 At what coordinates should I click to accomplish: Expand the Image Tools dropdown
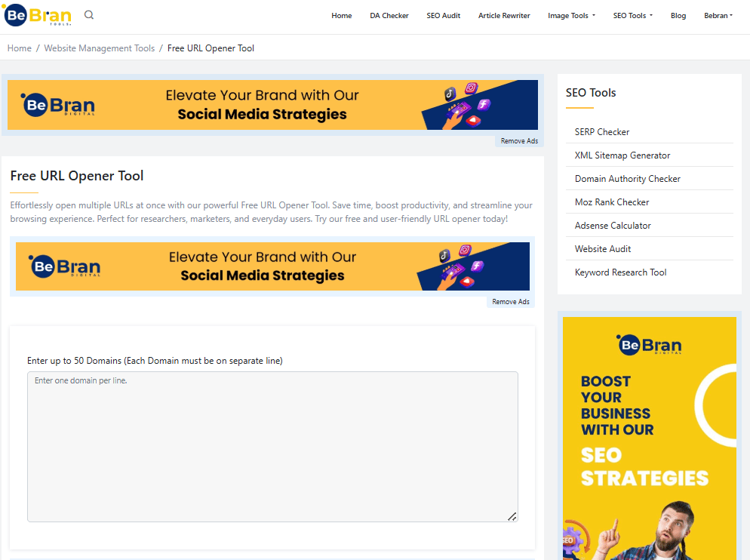[x=572, y=16]
